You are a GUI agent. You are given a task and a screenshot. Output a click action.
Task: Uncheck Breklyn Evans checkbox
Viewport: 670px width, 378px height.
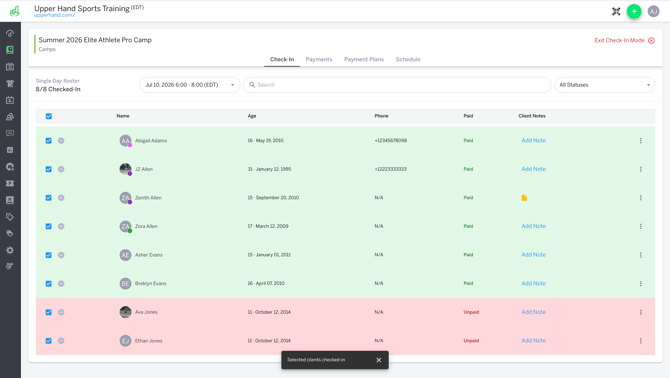(x=49, y=284)
